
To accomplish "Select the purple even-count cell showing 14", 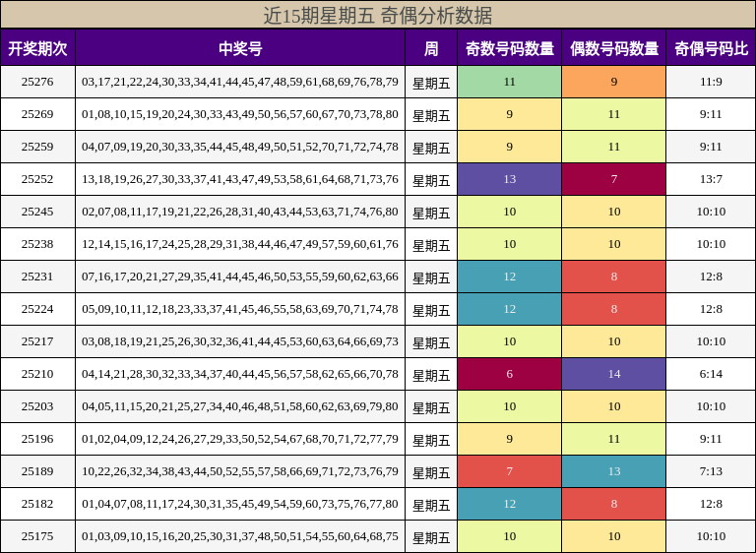I will (613, 374).
